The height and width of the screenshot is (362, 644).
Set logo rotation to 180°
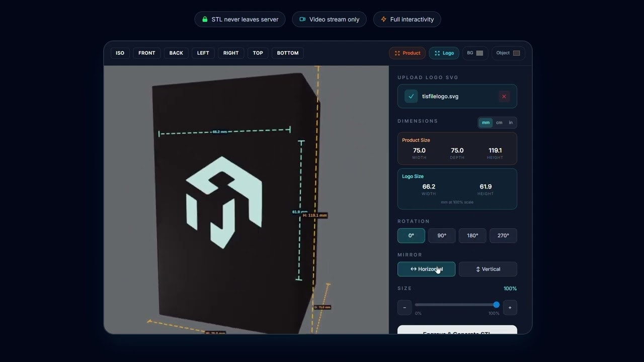(472, 235)
